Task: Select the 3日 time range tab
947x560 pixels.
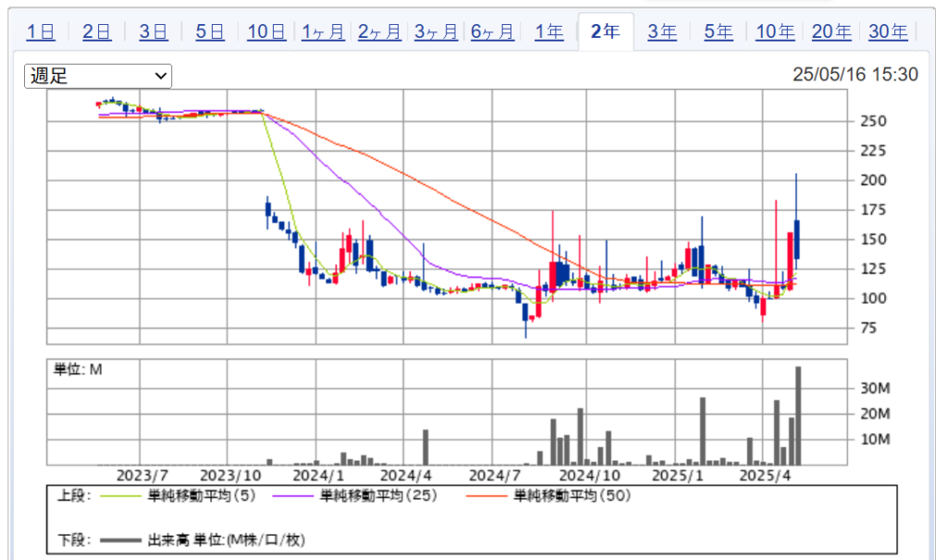Action: (x=154, y=31)
